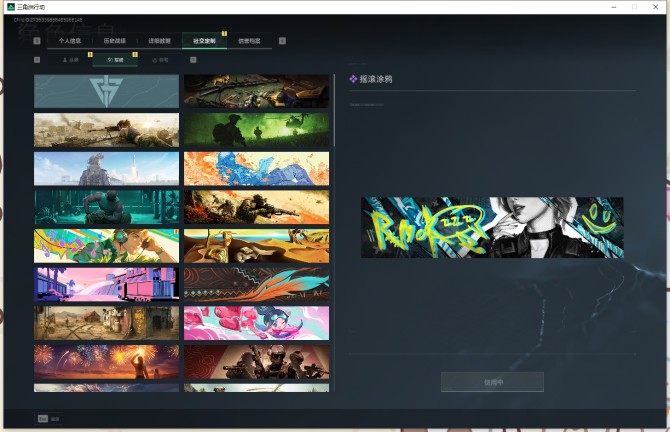Select the painted riflemen on orange banner
Viewport: 670px width, 432px height.
click(x=256, y=207)
